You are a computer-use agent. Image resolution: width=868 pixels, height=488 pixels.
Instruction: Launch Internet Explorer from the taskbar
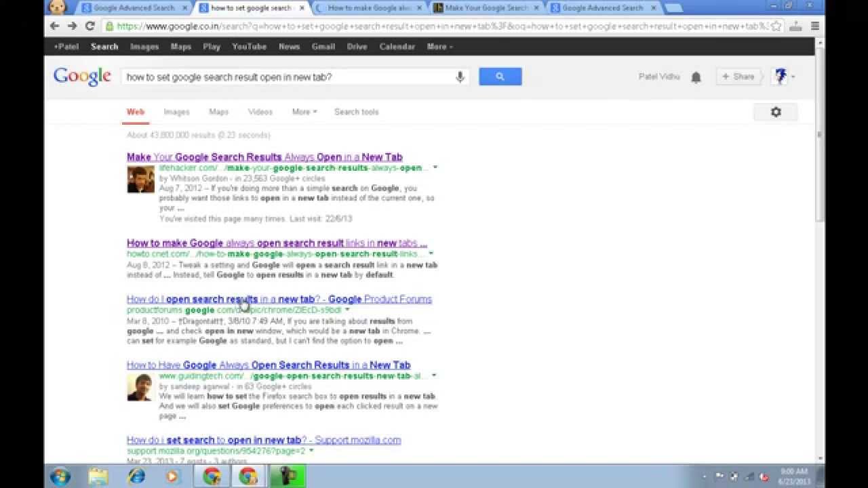pyautogui.click(x=136, y=476)
